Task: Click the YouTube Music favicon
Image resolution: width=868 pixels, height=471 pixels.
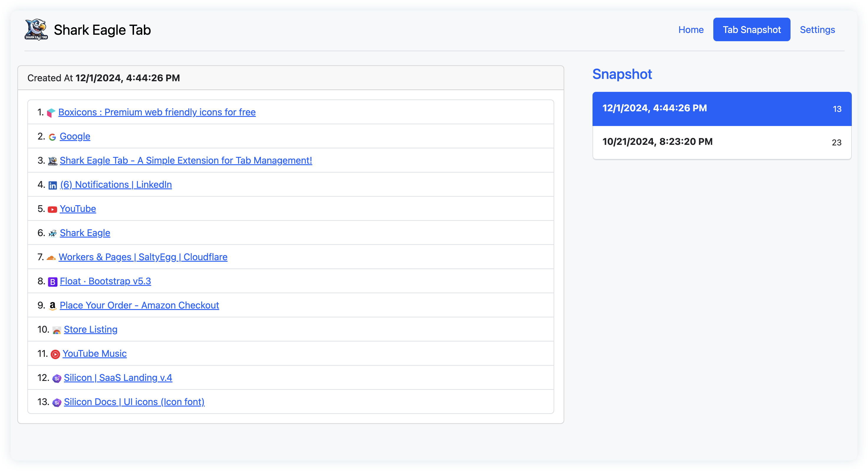Action: click(55, 354)
